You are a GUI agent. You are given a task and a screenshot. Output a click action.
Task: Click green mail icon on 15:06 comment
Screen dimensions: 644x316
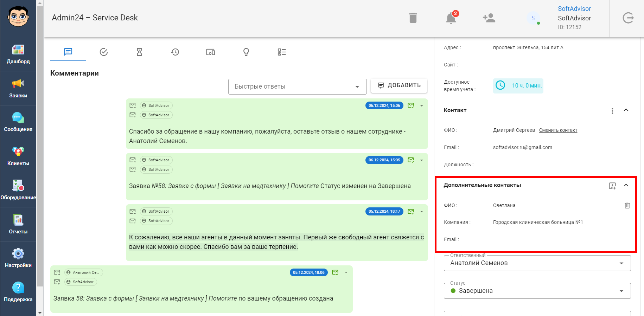tap(411, 105)
